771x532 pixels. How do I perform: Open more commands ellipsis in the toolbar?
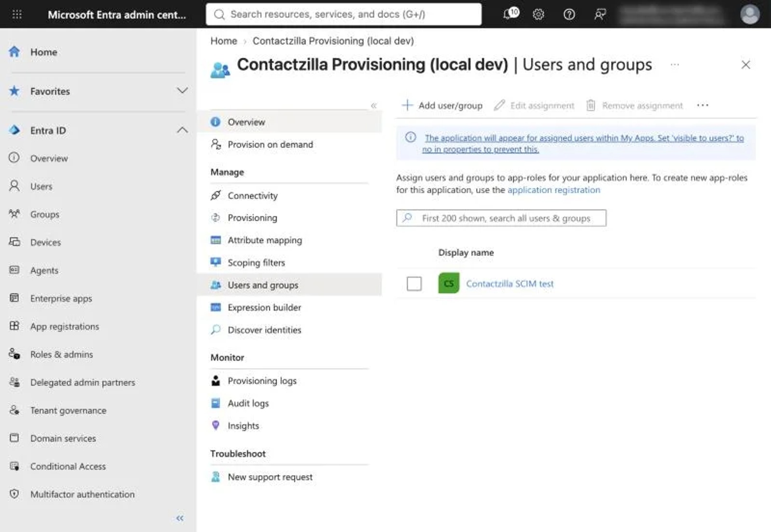click(x=703, y=105)
